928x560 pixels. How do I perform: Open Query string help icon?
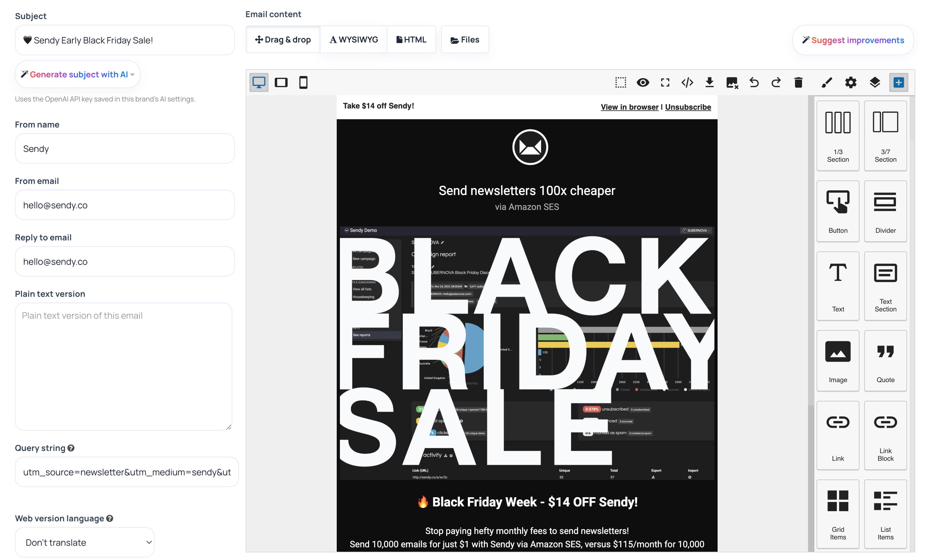tap(71, 448)
